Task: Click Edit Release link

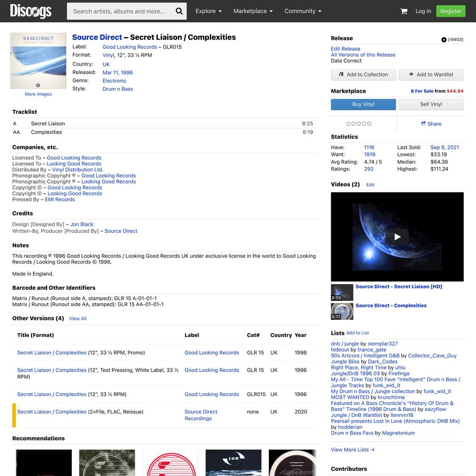Action: point(346,49)
